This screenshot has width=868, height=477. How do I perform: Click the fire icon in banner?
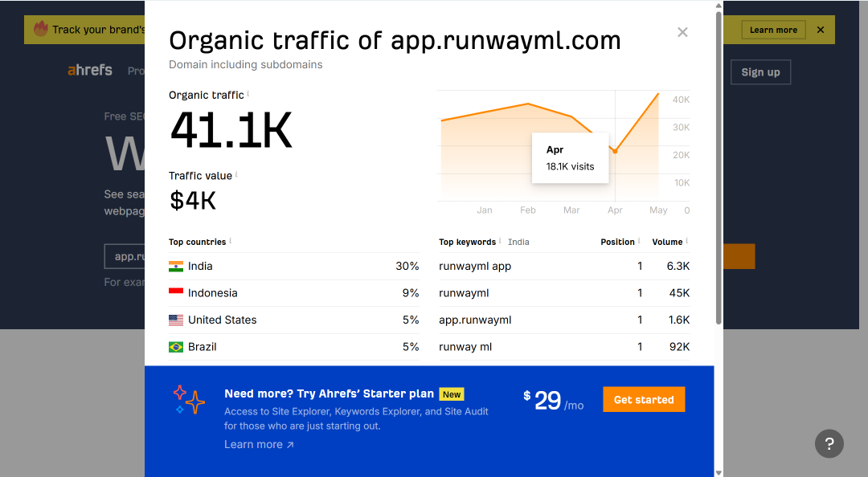tap(41, 28)
